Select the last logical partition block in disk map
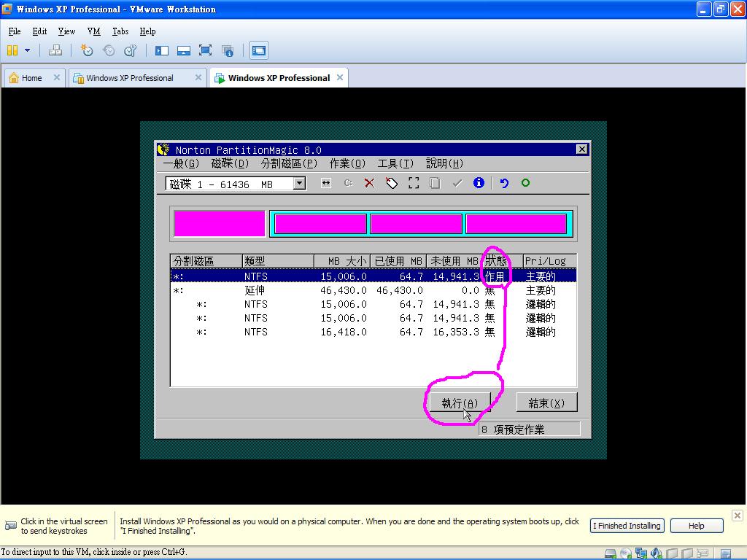The image size is (747, 560). tap(516, 224)
